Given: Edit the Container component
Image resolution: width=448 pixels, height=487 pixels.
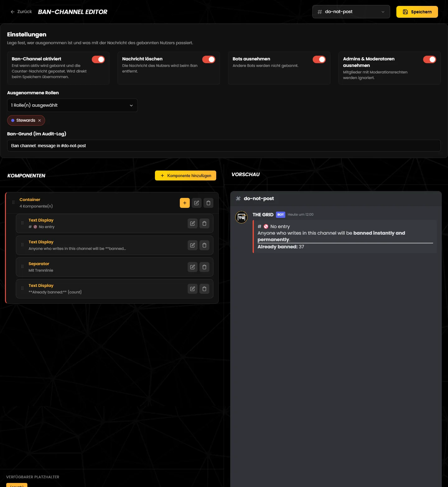Looking at the screenshot, I should click(197, 203).
